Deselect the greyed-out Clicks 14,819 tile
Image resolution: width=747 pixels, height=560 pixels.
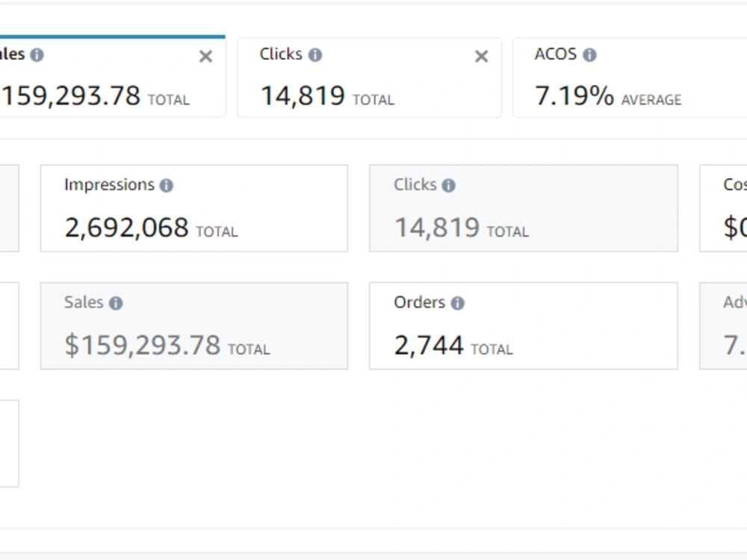523,208
